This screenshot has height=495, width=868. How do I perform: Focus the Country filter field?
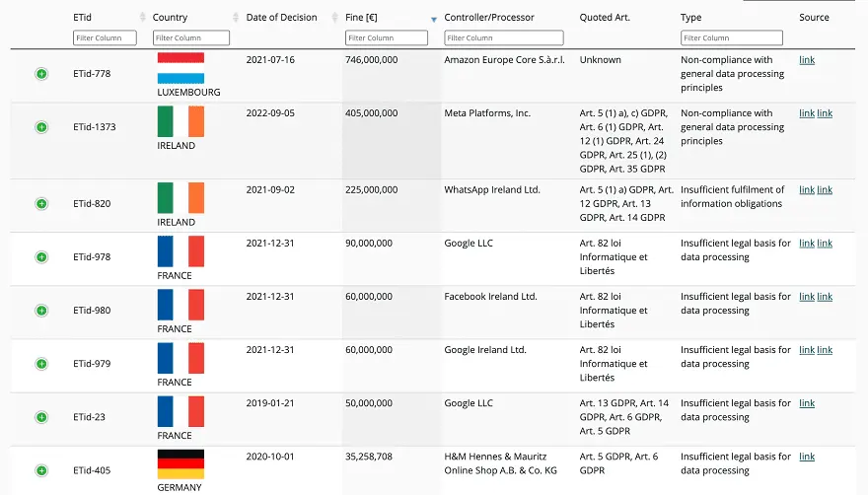[191, 37]
